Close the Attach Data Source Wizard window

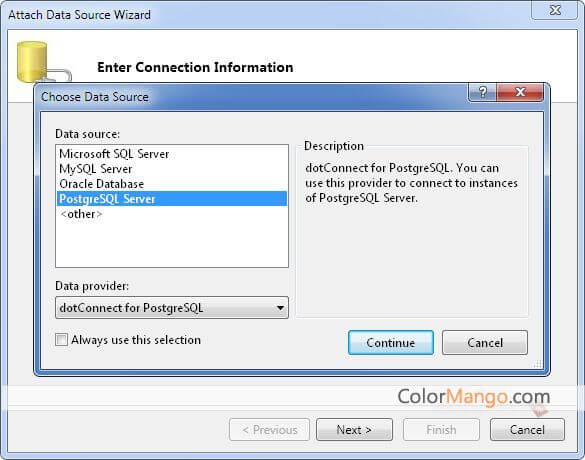coord(555,10)
